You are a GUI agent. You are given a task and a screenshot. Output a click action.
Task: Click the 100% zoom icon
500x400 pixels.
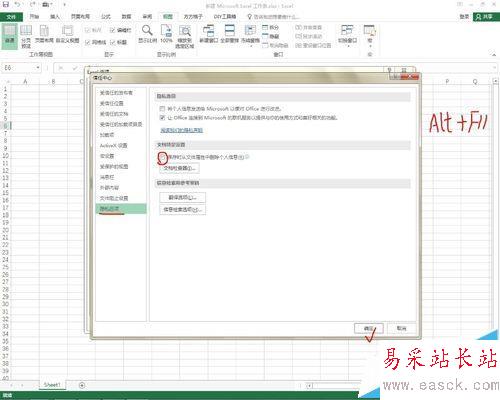click(166, 30)
